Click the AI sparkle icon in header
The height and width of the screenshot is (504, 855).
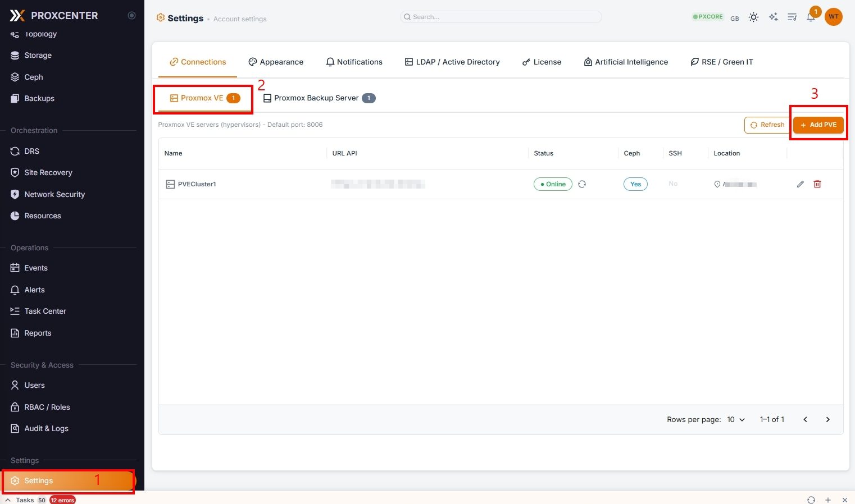pyautogui.click(x=774, y=17)
